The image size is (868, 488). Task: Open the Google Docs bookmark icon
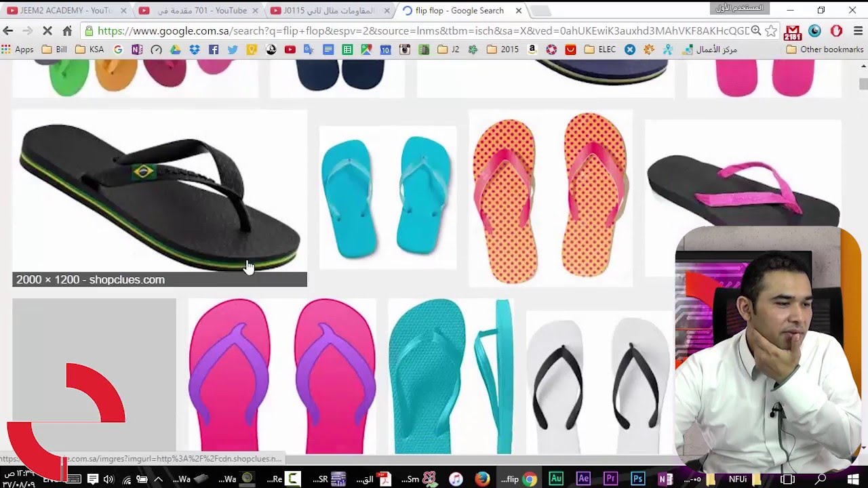(328, 49)
